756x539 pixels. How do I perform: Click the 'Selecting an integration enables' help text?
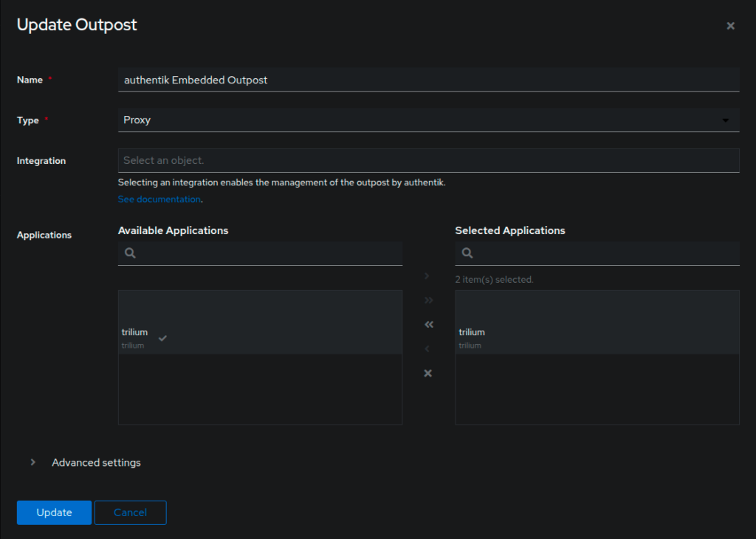click(x=281, y=182)
